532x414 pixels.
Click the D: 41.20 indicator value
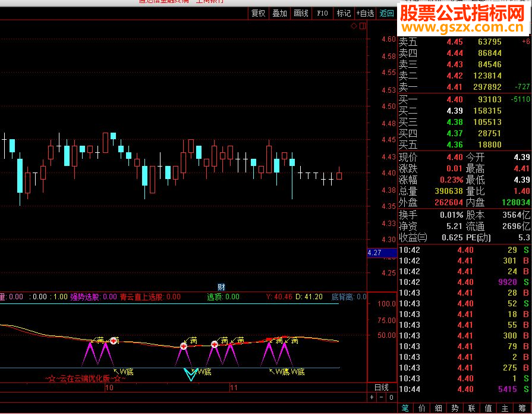309,297
